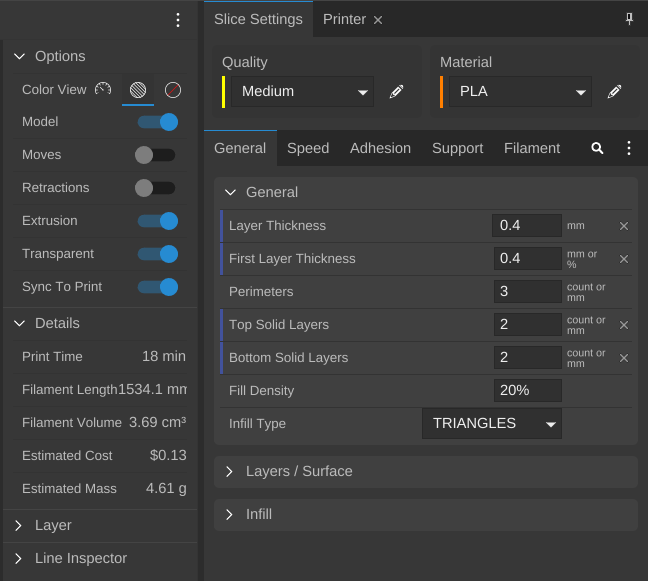The height and width of the screenshot is (581, 648).
Task: Switch to the Printer tab
Action: tap(344, 19)
